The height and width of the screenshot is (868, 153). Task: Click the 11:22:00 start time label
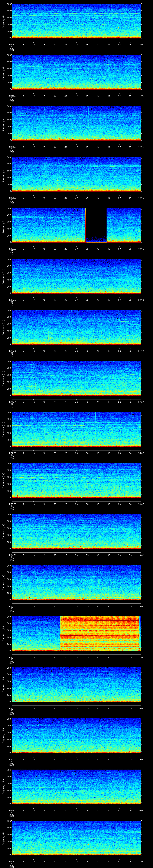(x=12, y=453)
